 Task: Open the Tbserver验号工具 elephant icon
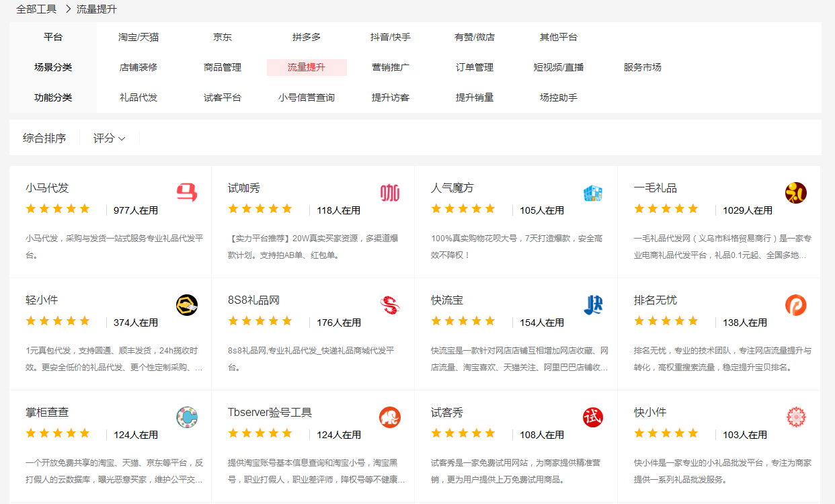pos(390,417)
